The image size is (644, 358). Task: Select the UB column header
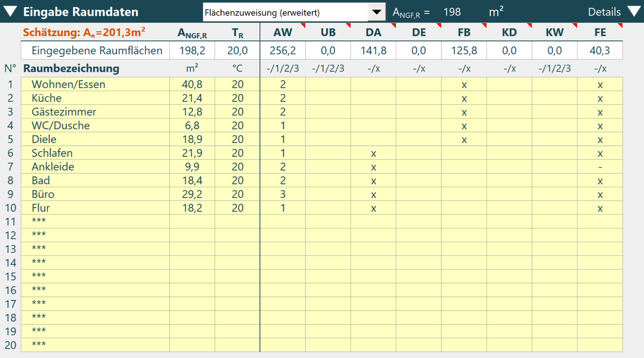[328, 32]
